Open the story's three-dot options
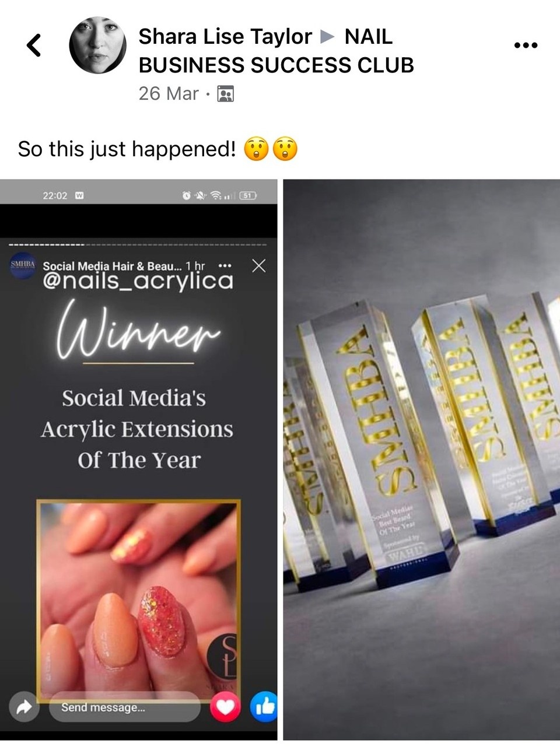Image resolution: width=560 pixels, height=747 pixels. pyautogui.click(x=225, y=266)
